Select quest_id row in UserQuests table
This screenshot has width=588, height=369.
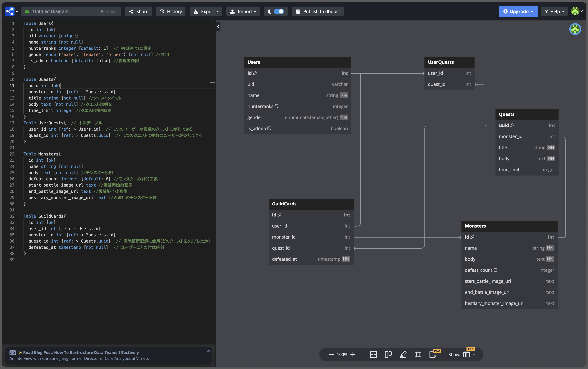[x=449, y=84]
